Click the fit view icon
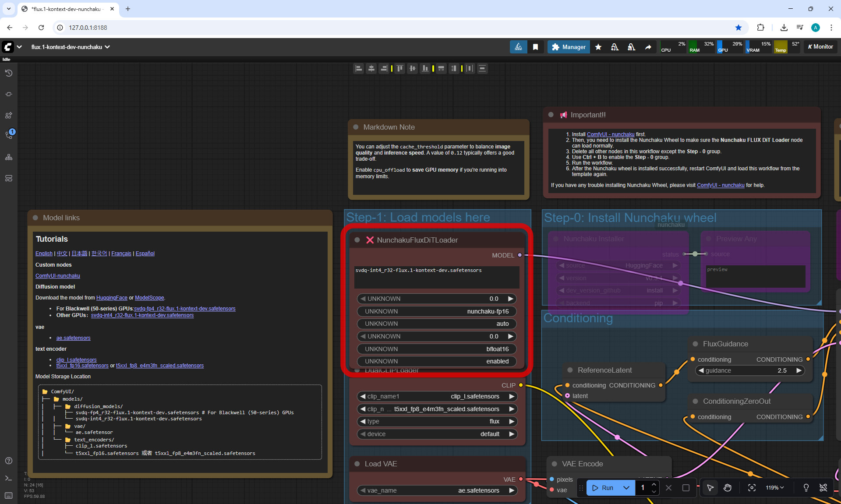The height and width of the screenshot is (504, 841). 752,488
